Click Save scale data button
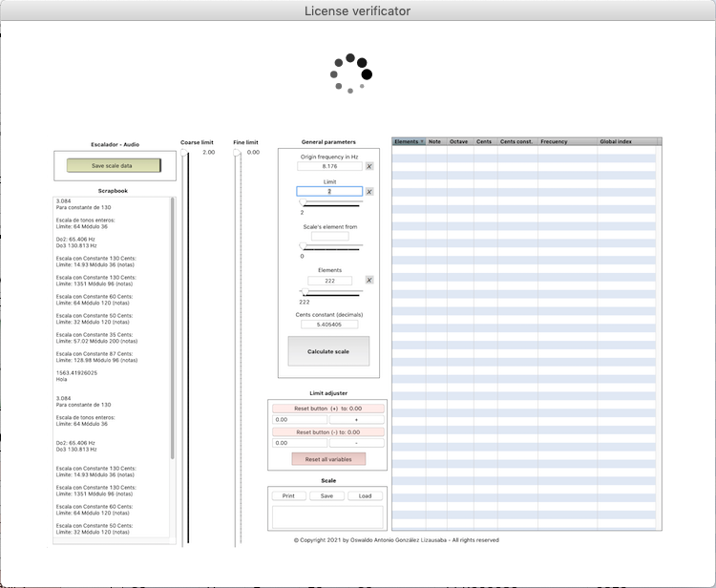The height and width of the screenshot is (588, 716). pos(114,165)
